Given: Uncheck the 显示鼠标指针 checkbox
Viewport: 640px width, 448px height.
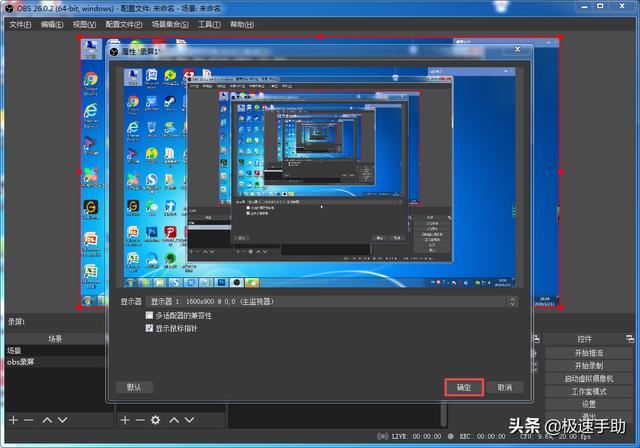Looking at the screenshot, I should pos(150,327).
